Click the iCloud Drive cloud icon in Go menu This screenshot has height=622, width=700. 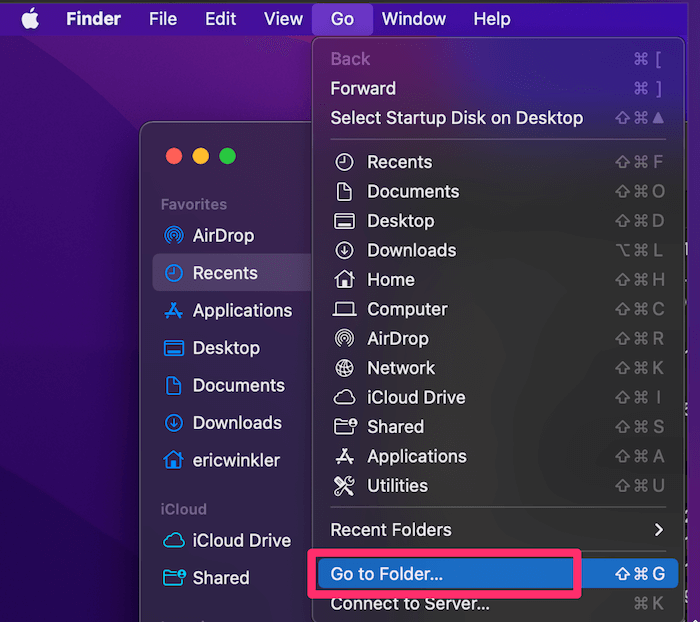pos(344,397)
